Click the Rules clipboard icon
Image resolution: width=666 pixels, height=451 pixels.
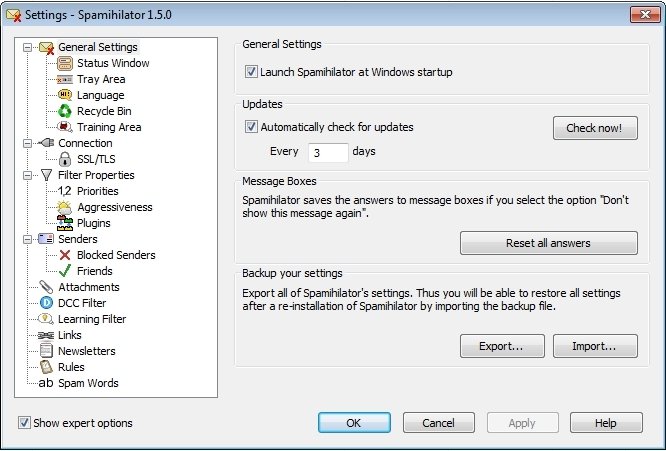pos(46,367)
